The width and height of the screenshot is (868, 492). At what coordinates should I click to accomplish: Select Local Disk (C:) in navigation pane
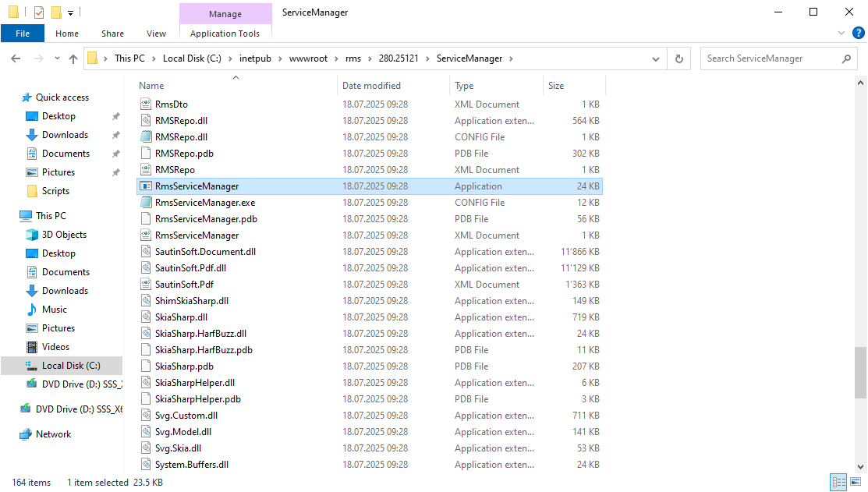tap(71, 366)
